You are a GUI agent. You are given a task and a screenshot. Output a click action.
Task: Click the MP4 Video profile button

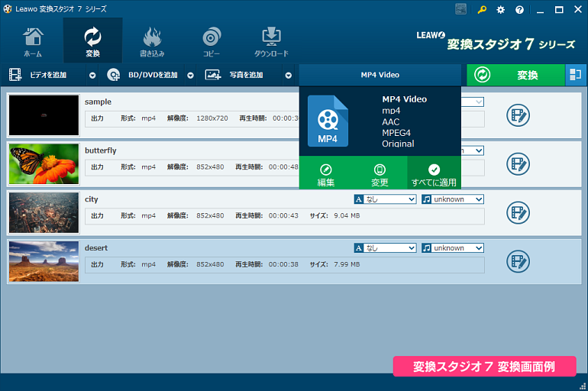[380, 75]
